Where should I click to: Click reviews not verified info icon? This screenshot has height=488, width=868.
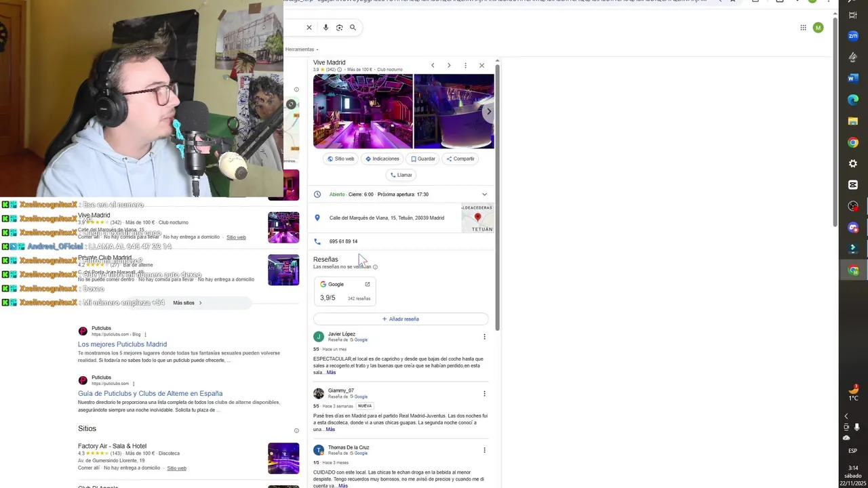coord(375,267)
